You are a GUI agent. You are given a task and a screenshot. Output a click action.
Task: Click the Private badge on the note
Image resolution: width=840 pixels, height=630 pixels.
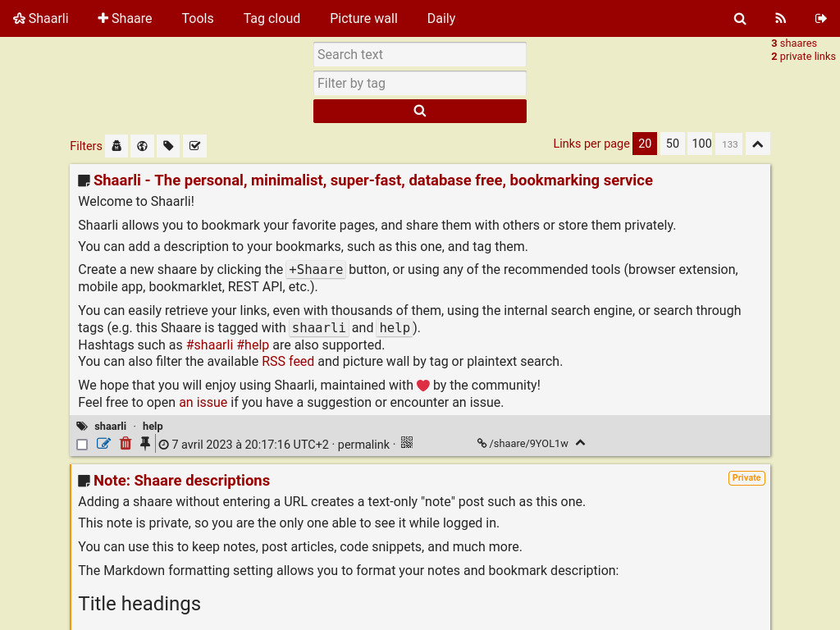point(746,478)
